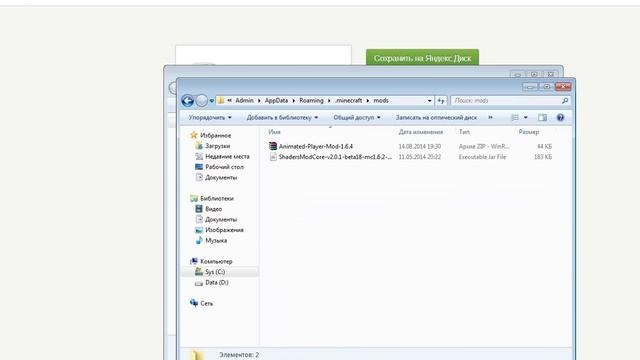Click the network icon beside Сеть
Viewport: 640px width, 360px height.
194,303
